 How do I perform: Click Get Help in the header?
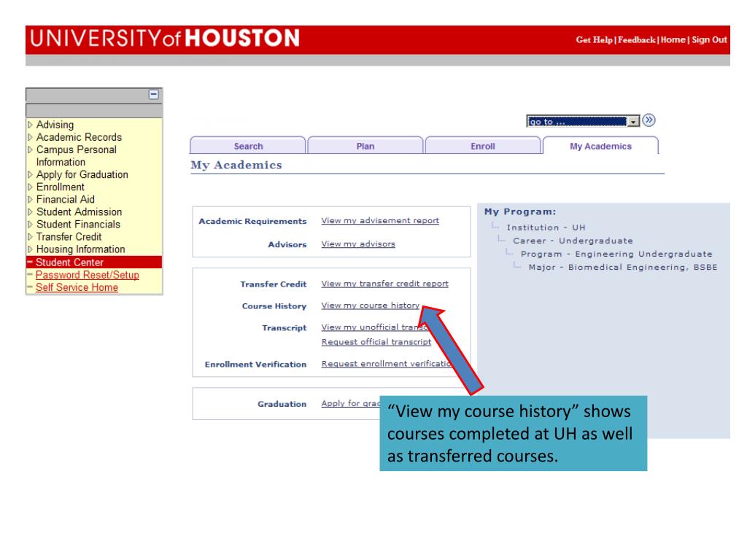point(594,40)
